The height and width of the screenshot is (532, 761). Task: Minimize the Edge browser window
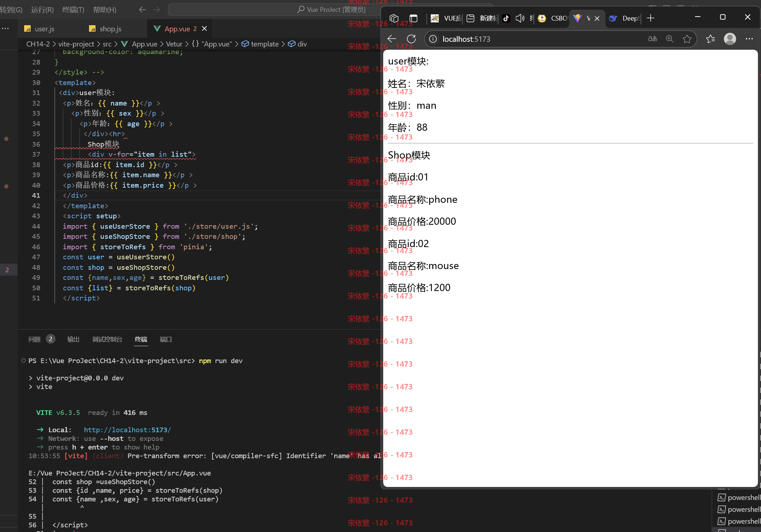tap(698, 17)
